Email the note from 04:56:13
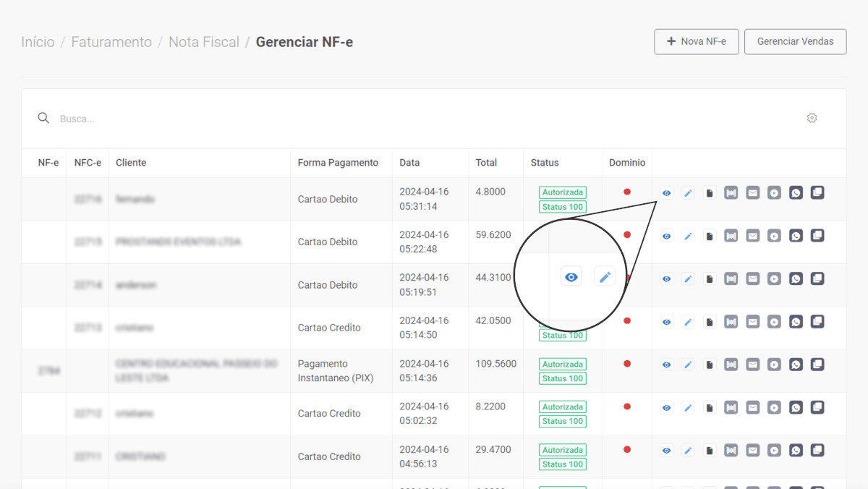 tap(753, 451)
